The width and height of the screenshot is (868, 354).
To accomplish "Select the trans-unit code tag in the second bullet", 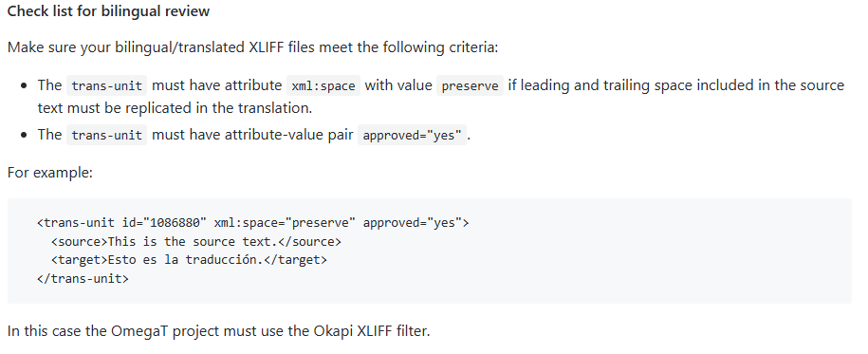I will tap(107, 135).
